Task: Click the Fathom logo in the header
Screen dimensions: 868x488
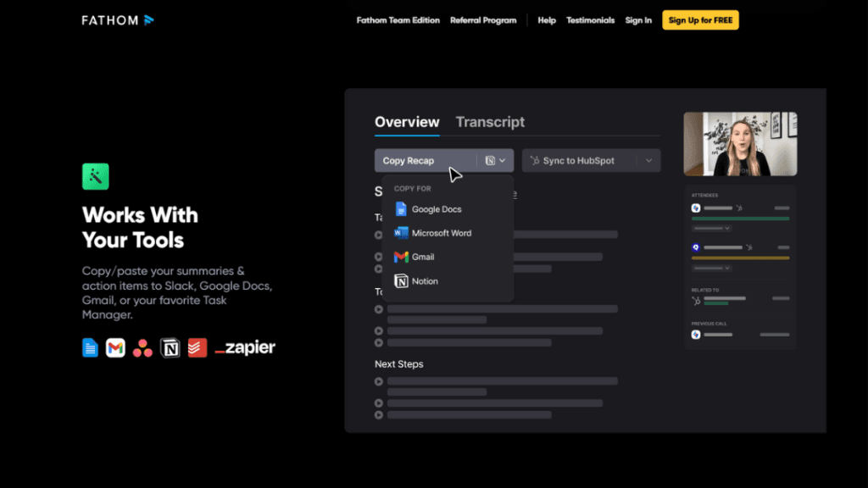Action: (x=118, y=20)
